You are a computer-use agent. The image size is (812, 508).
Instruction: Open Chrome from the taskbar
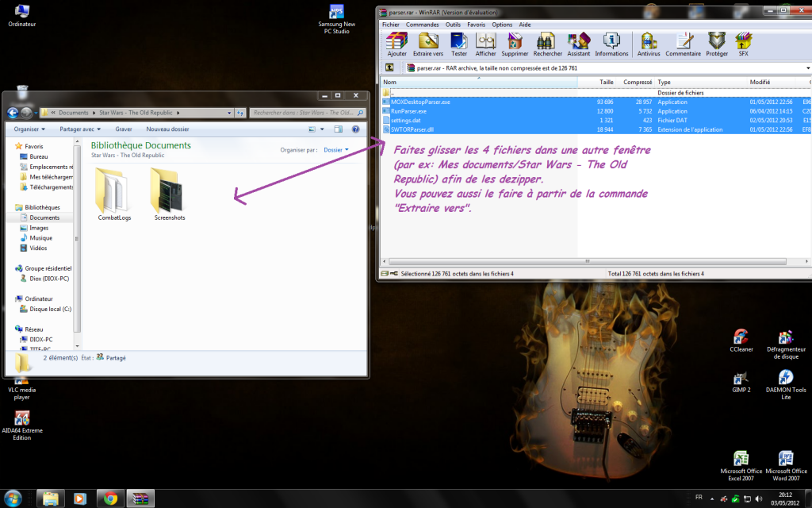pyautogui.click(x=109, y=498)
